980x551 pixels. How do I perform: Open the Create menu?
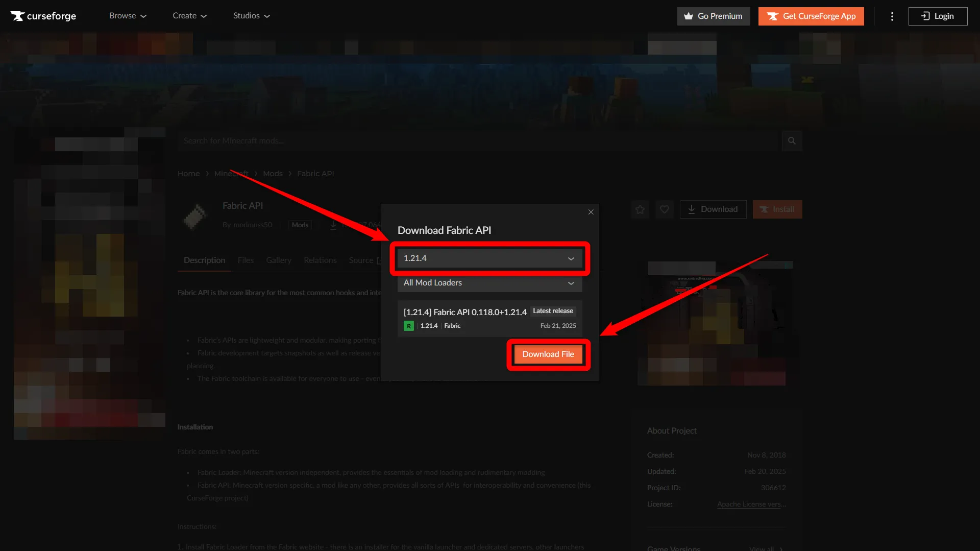[189, 16]
